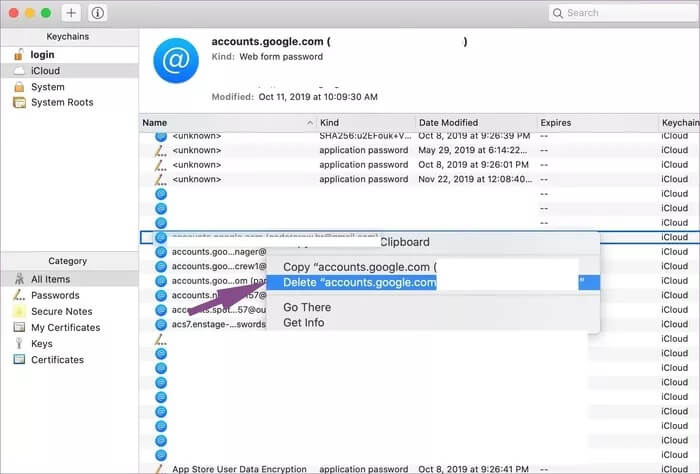Click the Secure Notes yellow note icon
This screenshot has width=700, height=474.
[x=19, y=311]
